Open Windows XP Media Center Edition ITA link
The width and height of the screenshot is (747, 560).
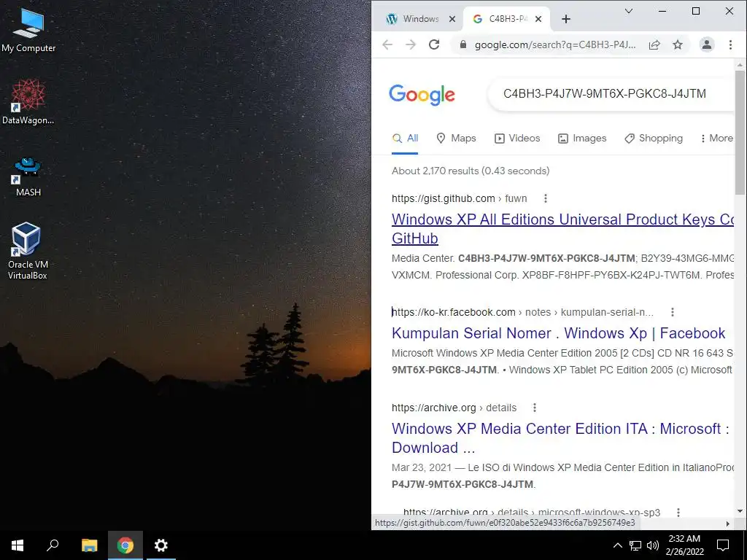(561, 438)
